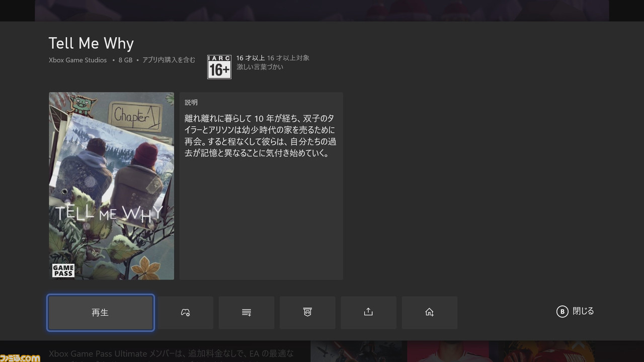This screenshot has width=644, height=362.
Task: Click the game description paragraph
Action: click(260, 136)
